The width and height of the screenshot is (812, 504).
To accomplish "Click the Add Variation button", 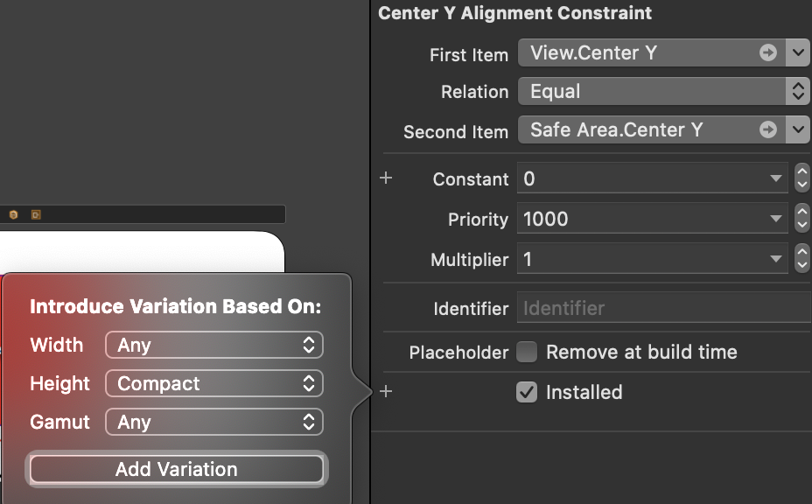I will (177, 469).
